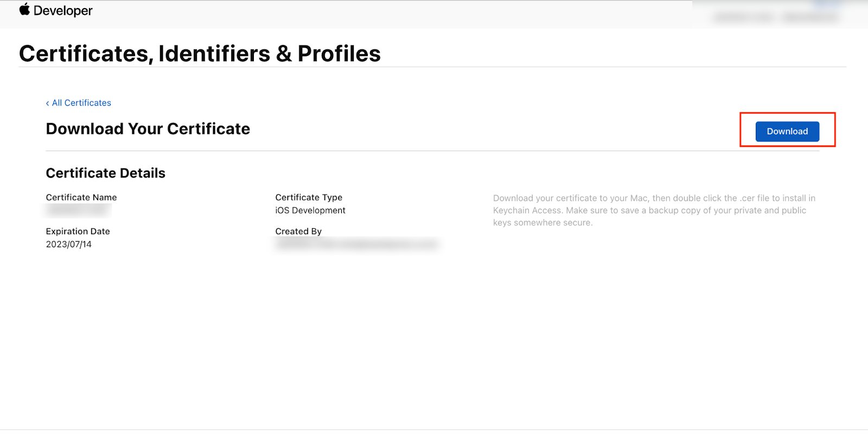Screen dimensions: 868x438
Task: Open the rightmost blurred header item
Action: 810,17
